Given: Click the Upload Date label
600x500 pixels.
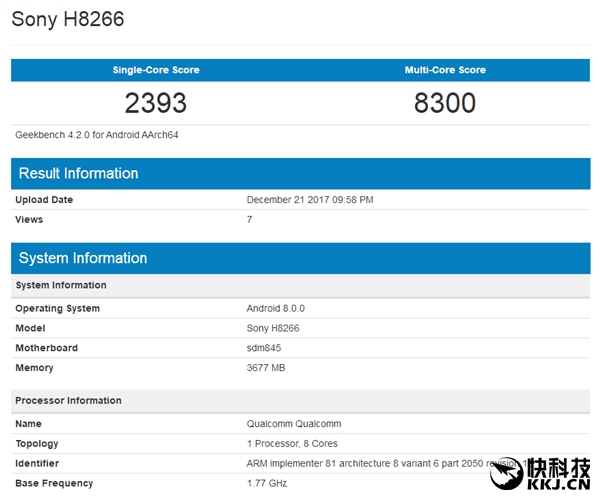Looking at the screenshot, I should (44, 200).
